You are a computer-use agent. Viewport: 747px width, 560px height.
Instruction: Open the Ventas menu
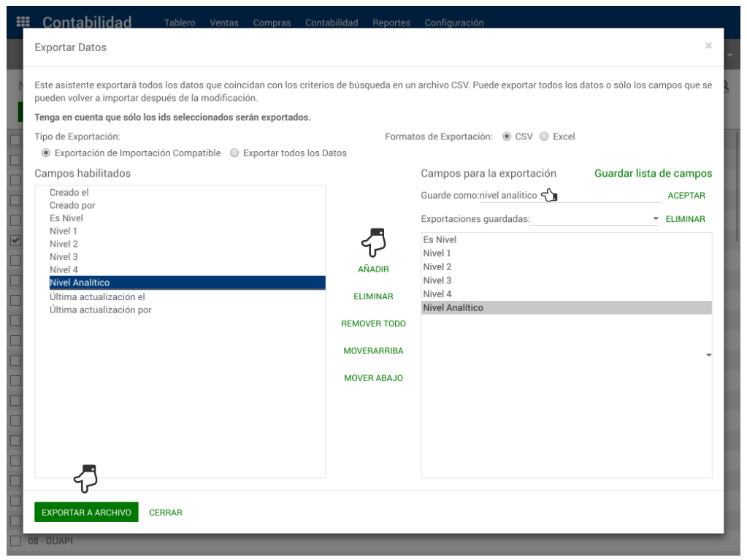point(224,23)
